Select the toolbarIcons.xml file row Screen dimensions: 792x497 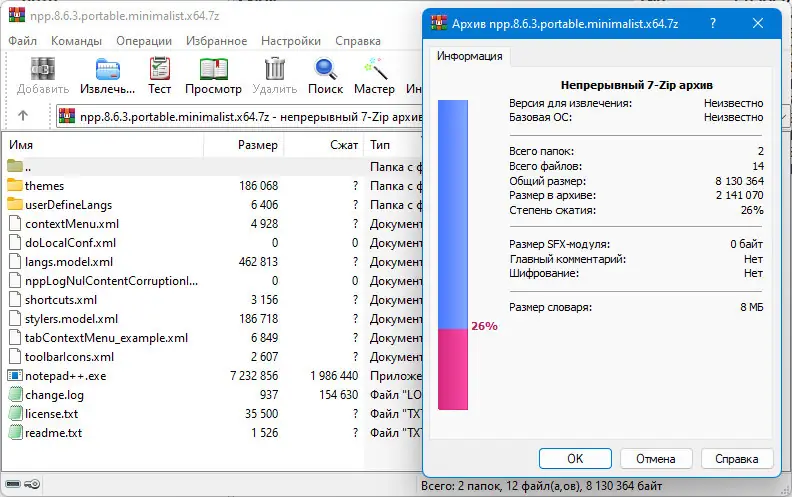point(212,357)
